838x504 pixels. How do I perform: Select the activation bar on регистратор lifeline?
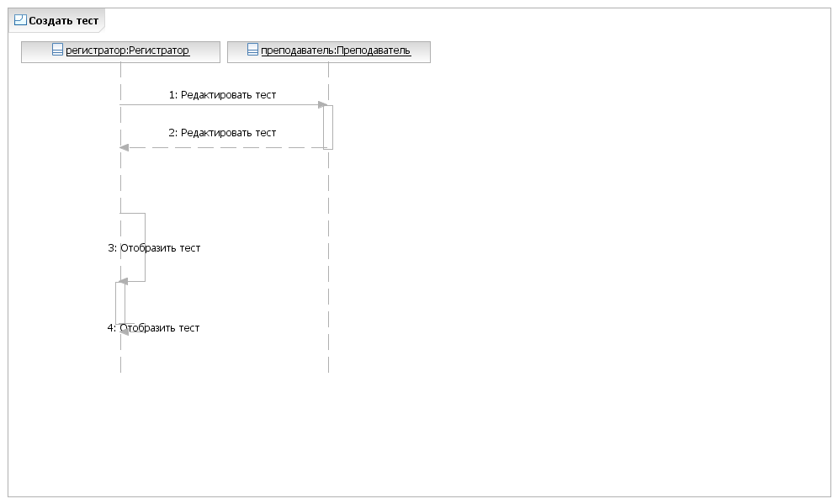tap(120, 303)
